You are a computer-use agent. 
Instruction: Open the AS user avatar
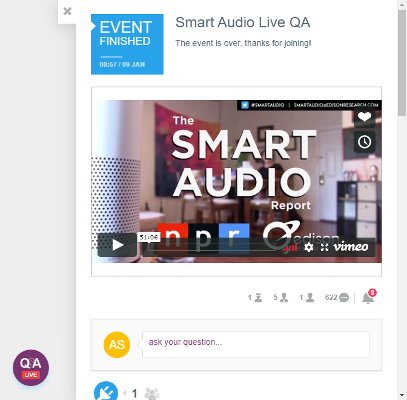pos(117,345)
